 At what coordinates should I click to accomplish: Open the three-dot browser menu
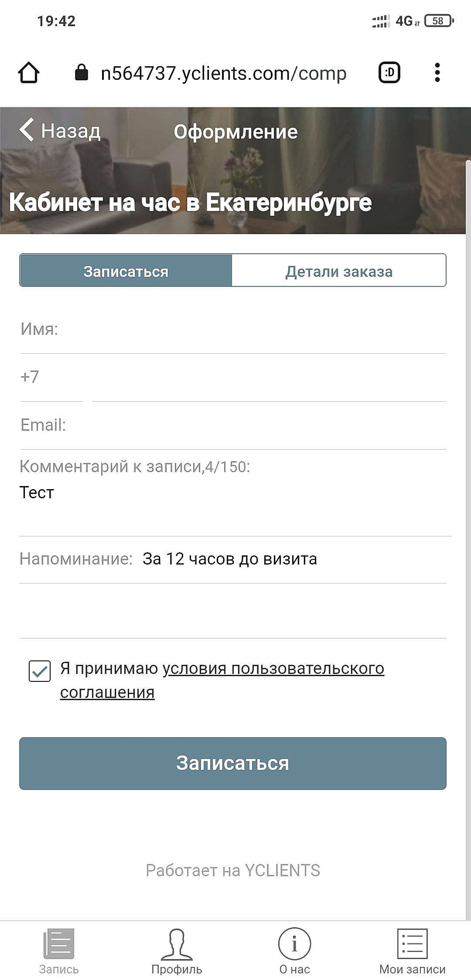tap(437, 72)
